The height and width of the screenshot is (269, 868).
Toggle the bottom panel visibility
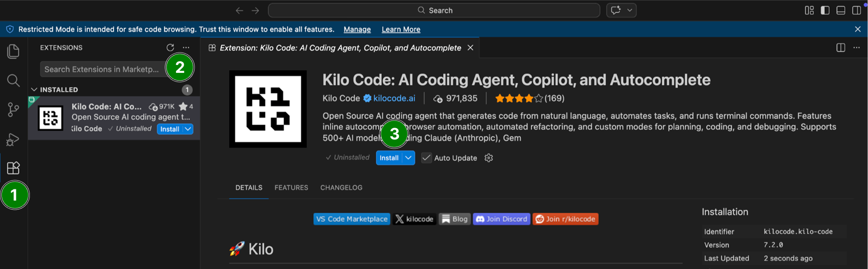841,10
